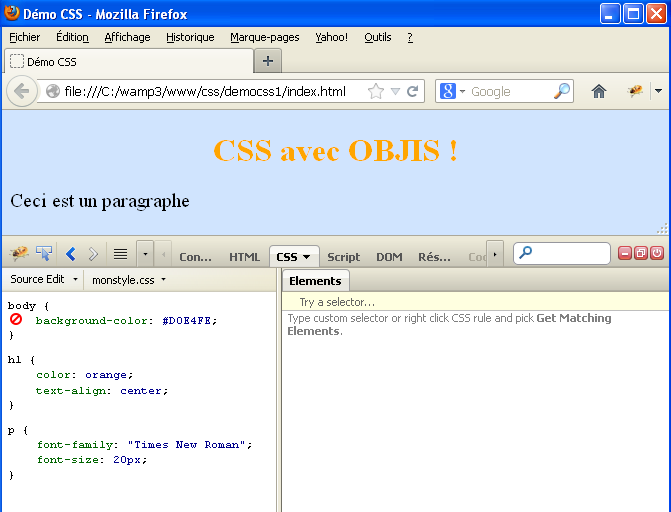Viewport: 671px width, 512px height.
Task: Open a new browser tab
Action: [x=267, y=61]
